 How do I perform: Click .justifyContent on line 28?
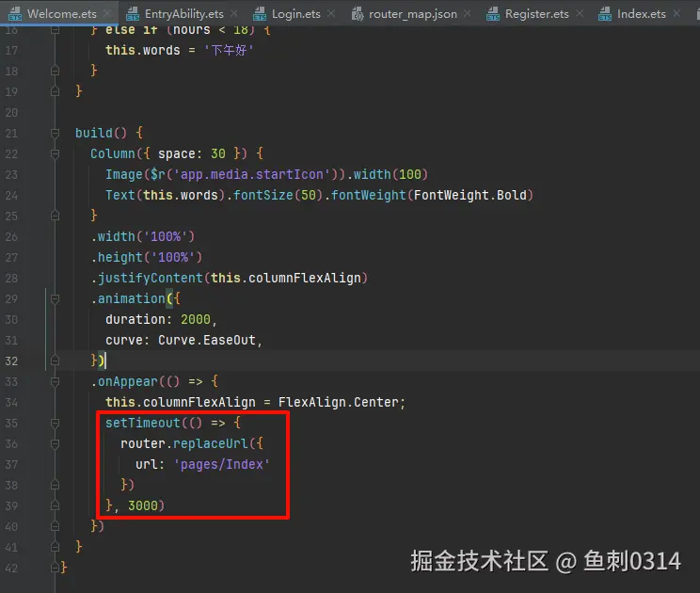click(147, 278)
